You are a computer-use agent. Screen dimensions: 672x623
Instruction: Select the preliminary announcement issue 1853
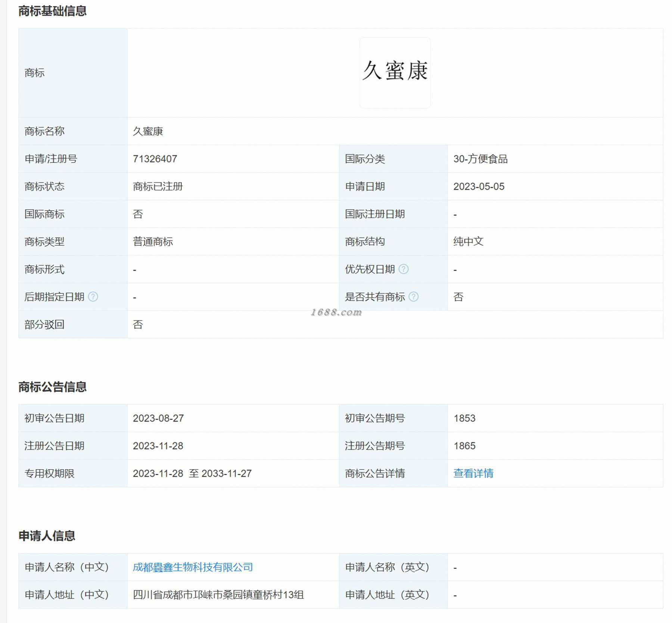pyautogui.click(x=464, y=418)
